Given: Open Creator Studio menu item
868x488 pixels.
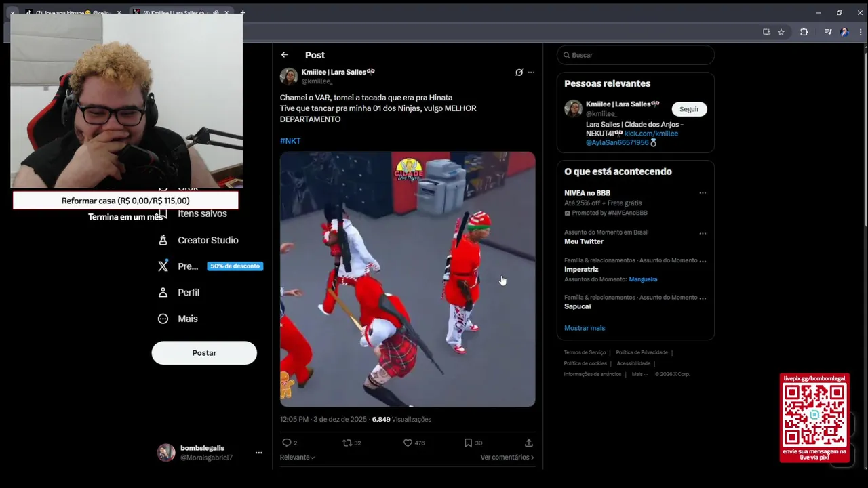Looking at the screenshot, I should click(x=197, y=240).
